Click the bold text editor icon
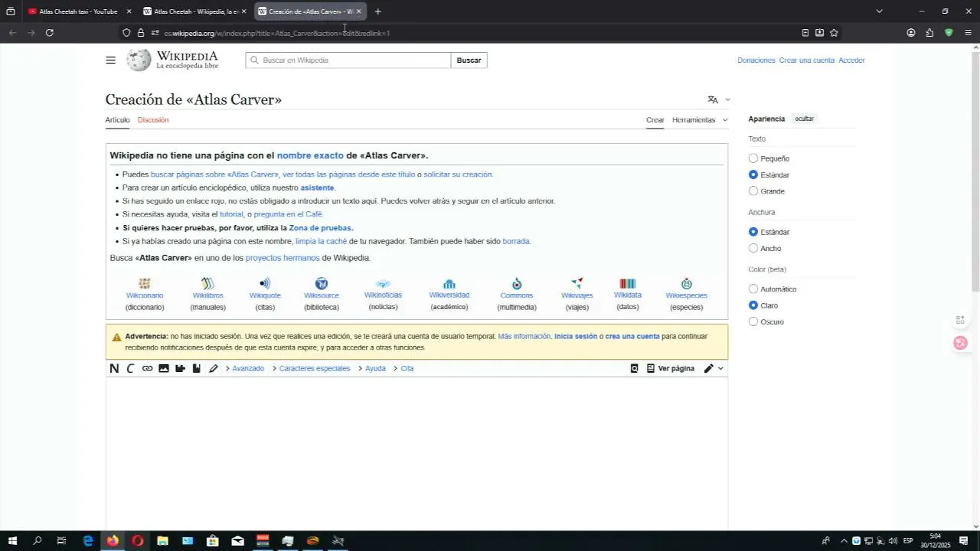 (x=114, y=368)
